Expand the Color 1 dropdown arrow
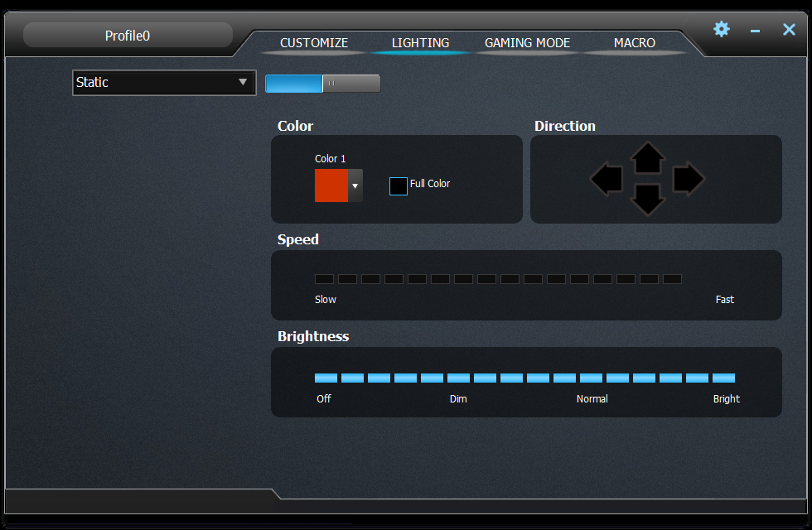 pyautogui.click(x=355, y=185)
